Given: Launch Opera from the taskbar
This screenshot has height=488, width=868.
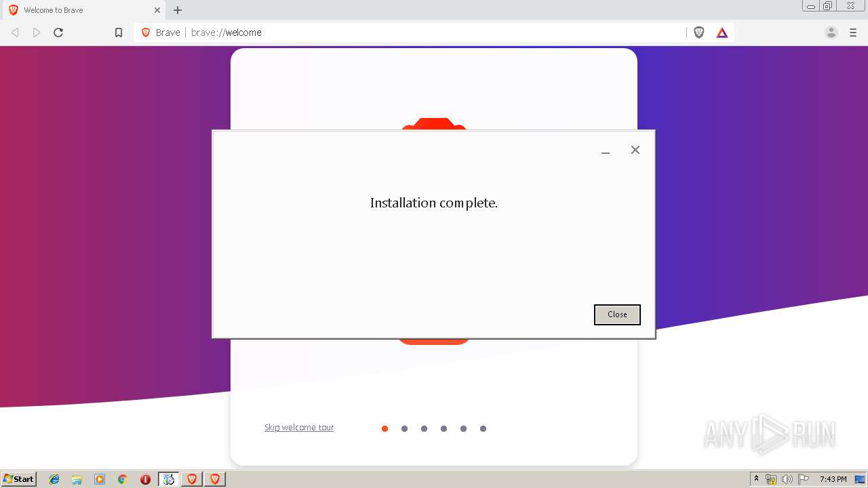Looking at the screenshot, I should (145, 479).
